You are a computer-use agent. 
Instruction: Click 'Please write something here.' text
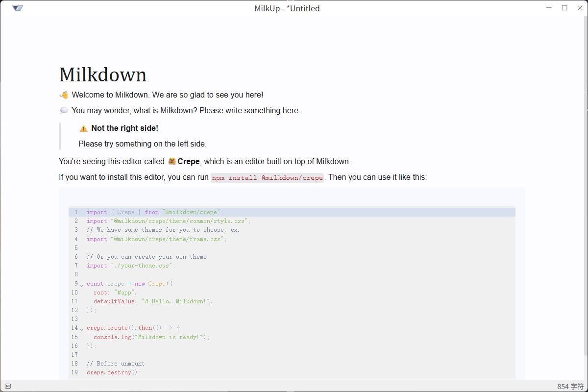(x=250, y=111)
